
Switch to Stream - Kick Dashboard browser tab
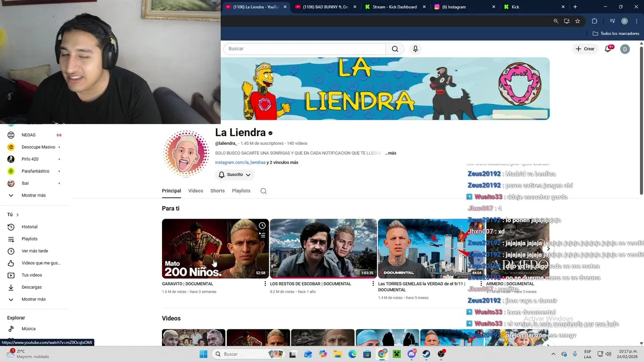[394, 7]
